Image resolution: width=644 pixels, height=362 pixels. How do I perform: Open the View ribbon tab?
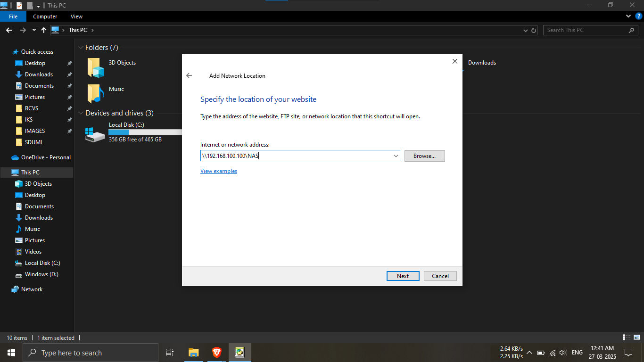pyautogui.click(x=76, y=16)
